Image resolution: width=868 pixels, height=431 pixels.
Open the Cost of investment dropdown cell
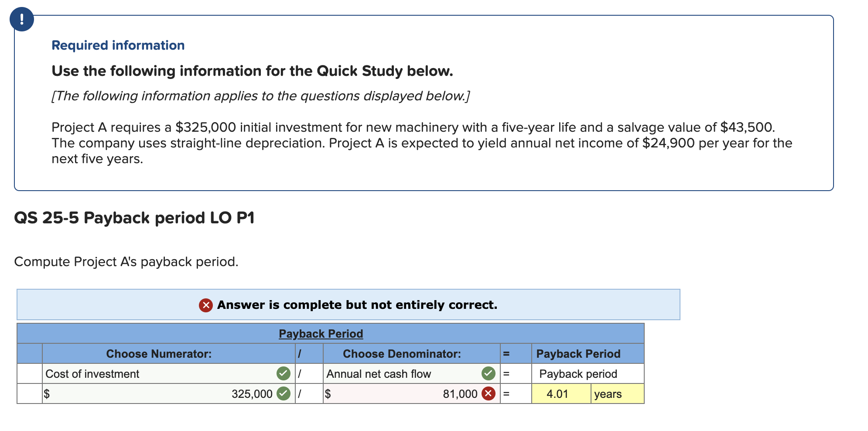[x=153, y=373]
